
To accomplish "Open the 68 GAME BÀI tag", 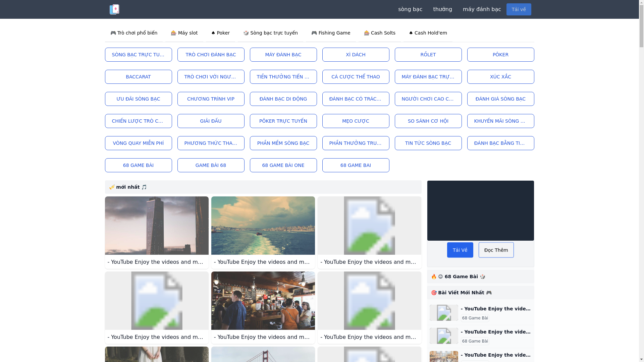I will click(138, 165).
